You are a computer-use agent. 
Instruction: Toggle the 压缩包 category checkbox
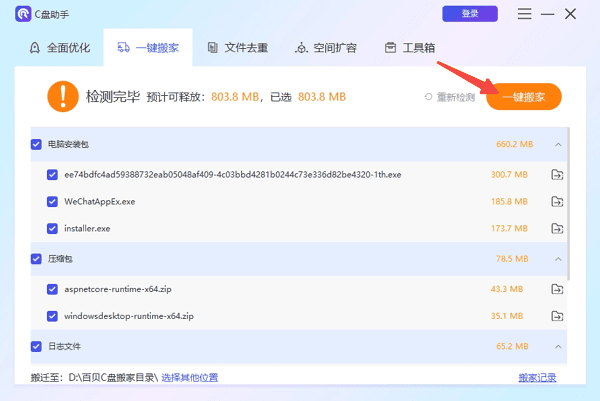tap(37, 259)
